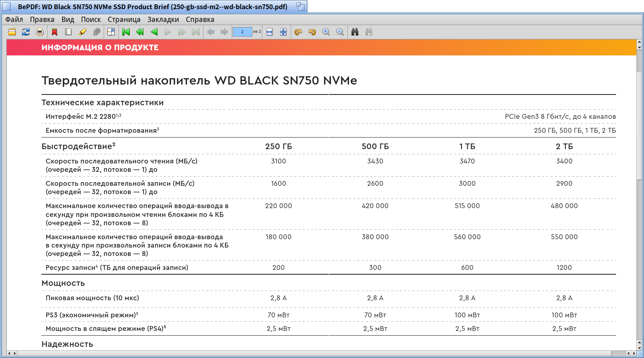Click the up arrow at the top of the vertical scrollbar

(x=639, y=42)
